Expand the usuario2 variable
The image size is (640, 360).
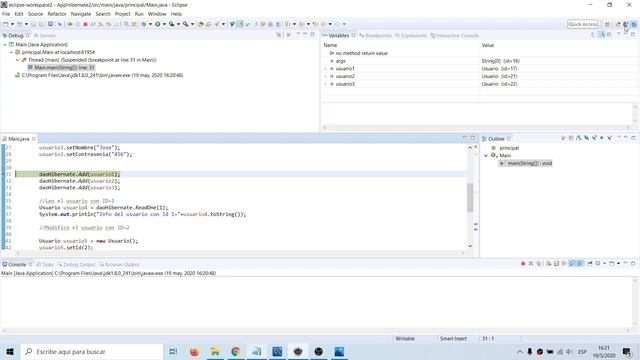pos(325,76)
